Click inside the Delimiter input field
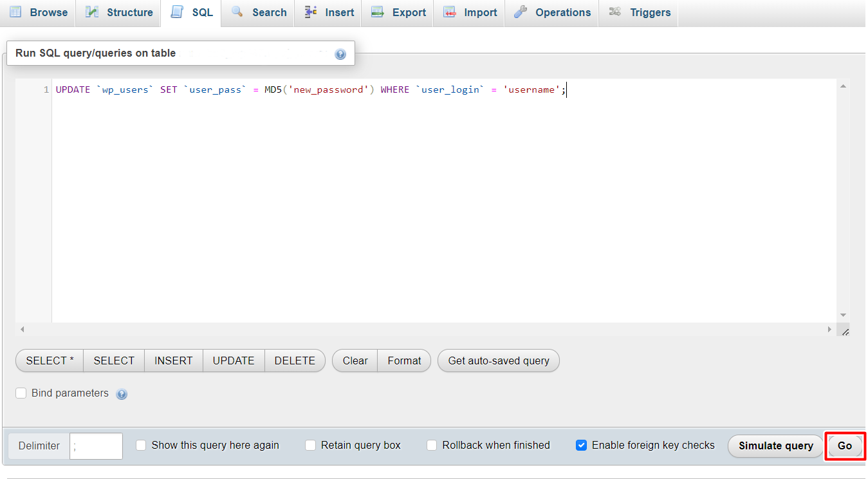The height and width of the screenshot is (479, 868). click(96, 446)
